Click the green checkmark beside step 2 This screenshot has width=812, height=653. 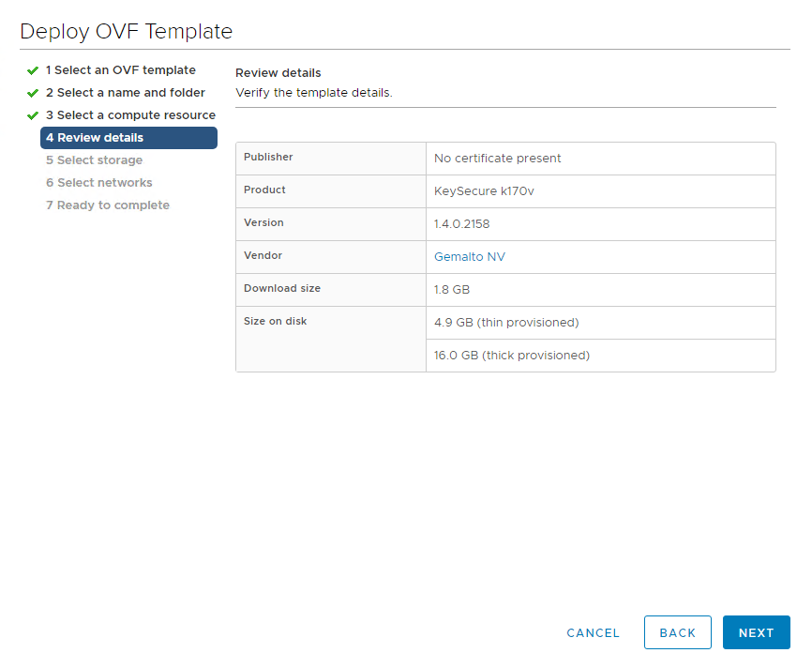tap(33, 93)
